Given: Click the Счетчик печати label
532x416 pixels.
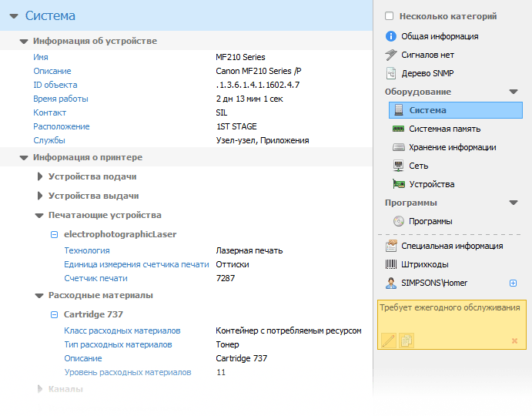Looking at the screenshot, I should pyautogui.click(x=96, y=278).
